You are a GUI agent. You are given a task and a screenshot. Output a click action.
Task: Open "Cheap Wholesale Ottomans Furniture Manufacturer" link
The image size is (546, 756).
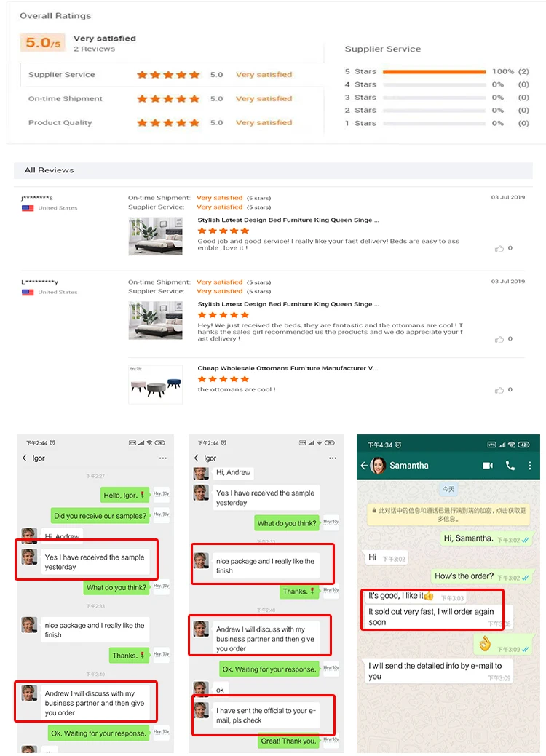[288, 368]
